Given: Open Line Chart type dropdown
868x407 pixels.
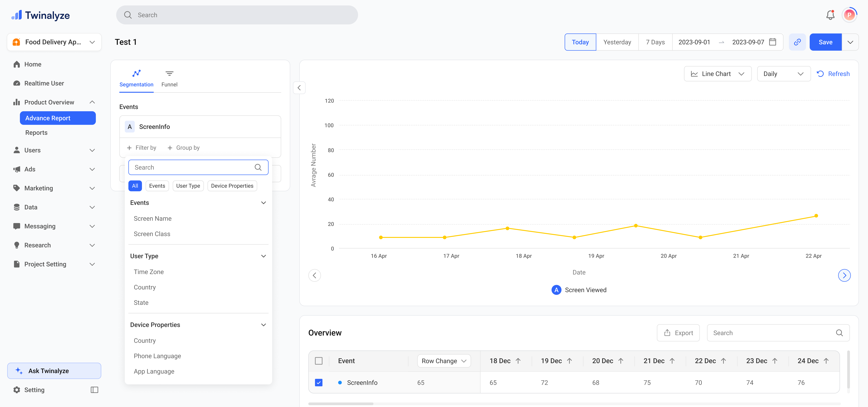Looking at the screenshot, I should click(718, 74).
